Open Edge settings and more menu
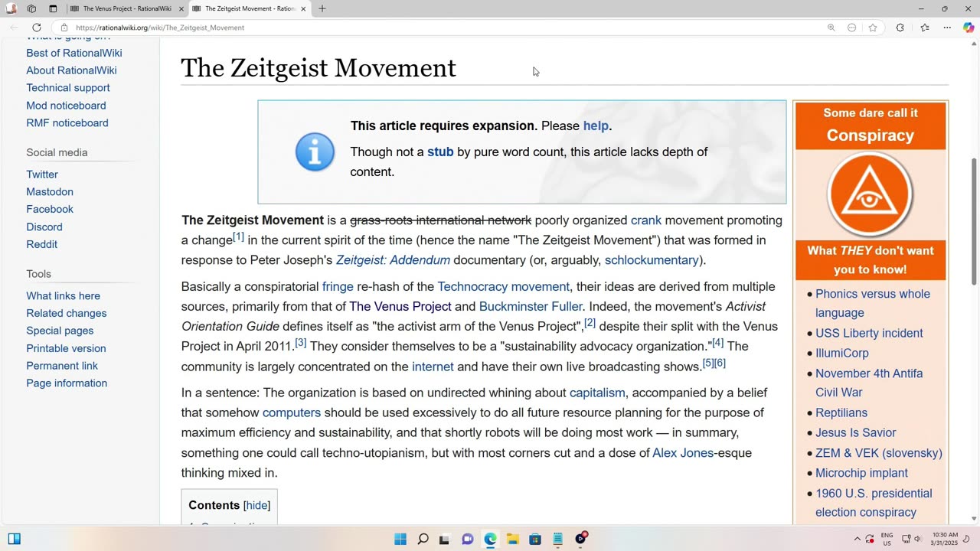 coord(947,28)
